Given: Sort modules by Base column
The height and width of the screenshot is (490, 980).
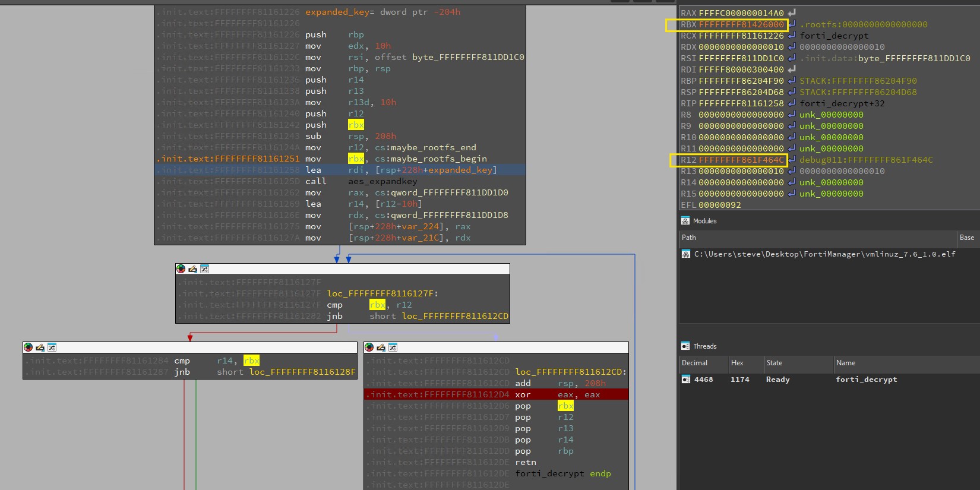Looking at the screenshot, I should coord(968,238).
